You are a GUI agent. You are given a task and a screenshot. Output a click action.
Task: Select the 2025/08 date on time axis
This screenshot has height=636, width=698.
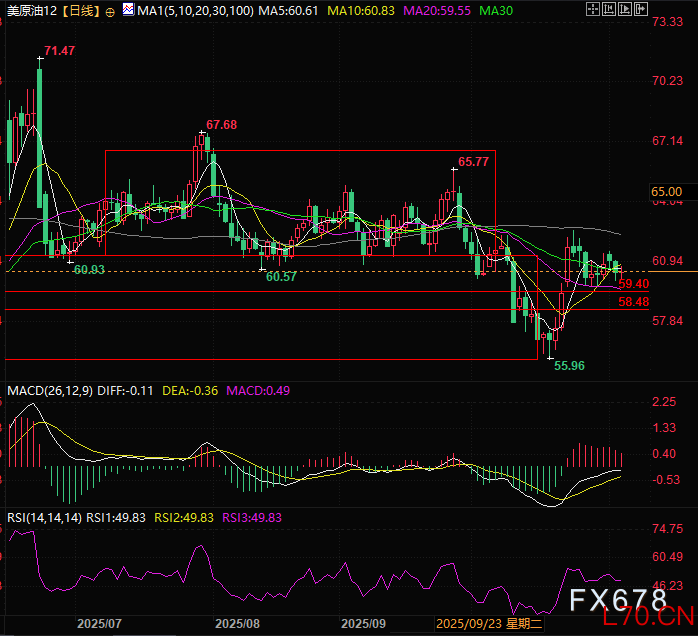238,622
